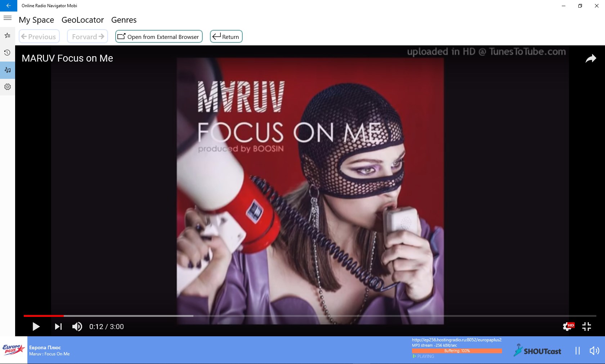Viewport: 605px width, 364px height.
Task: Open video quality settings gear
Action: point(568,327)
